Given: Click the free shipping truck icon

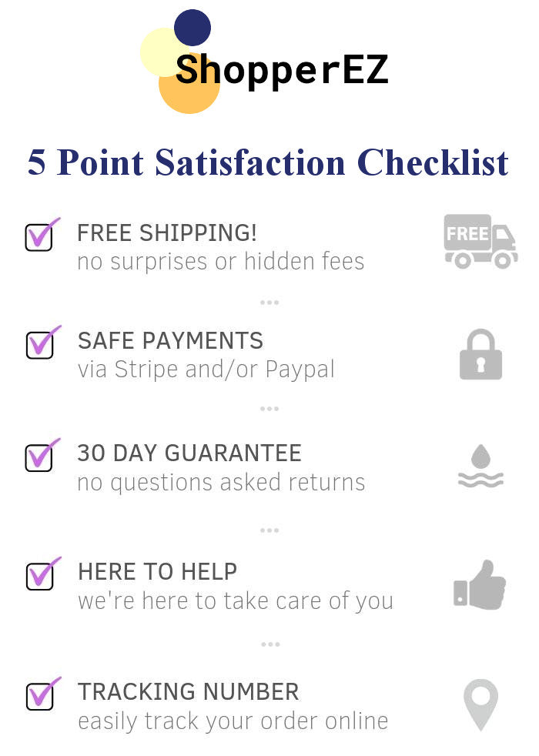Looking at the screenshot, I should tap(480, 241).
